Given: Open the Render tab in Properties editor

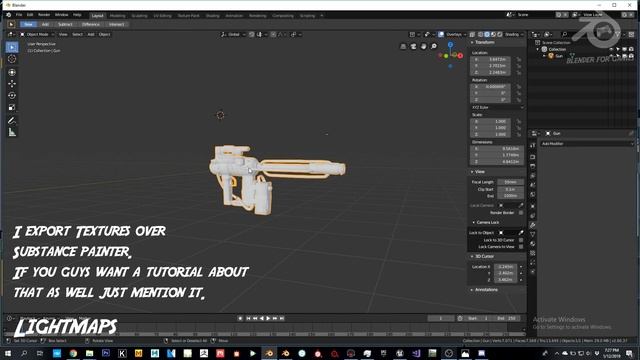Looking at the screenshot, I should coord(533,157).
